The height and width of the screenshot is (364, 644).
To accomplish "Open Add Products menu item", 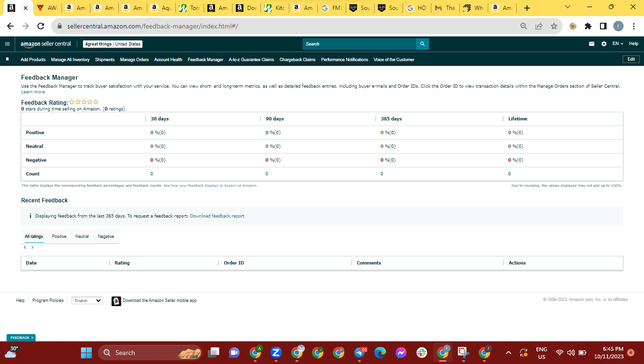I will click(x=33, y=60).
